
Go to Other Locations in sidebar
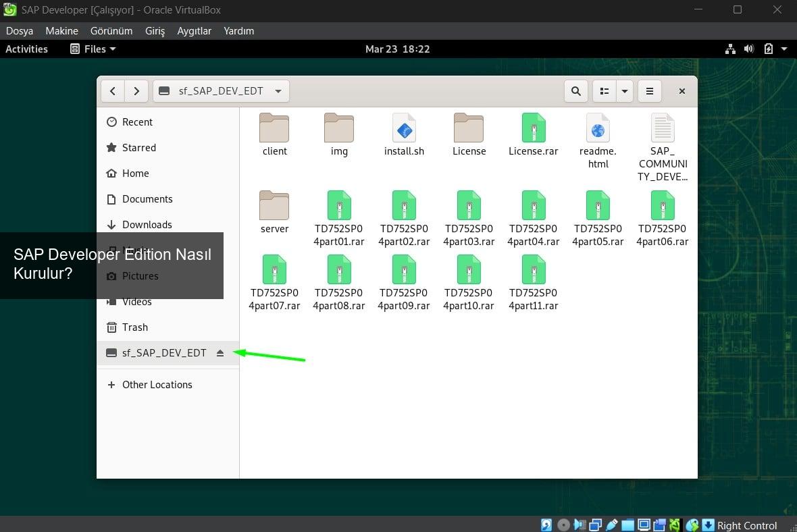[157, 385]
